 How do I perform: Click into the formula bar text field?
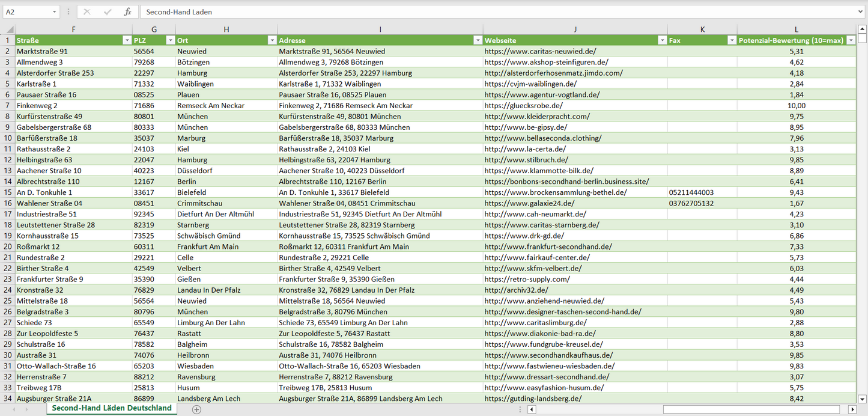(481, 12)
